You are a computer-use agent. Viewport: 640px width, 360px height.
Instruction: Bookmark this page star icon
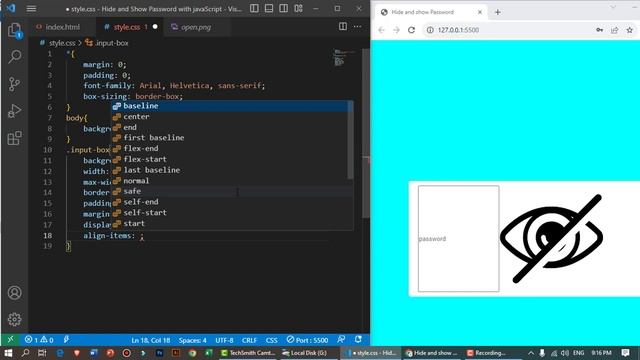[629, 30]
